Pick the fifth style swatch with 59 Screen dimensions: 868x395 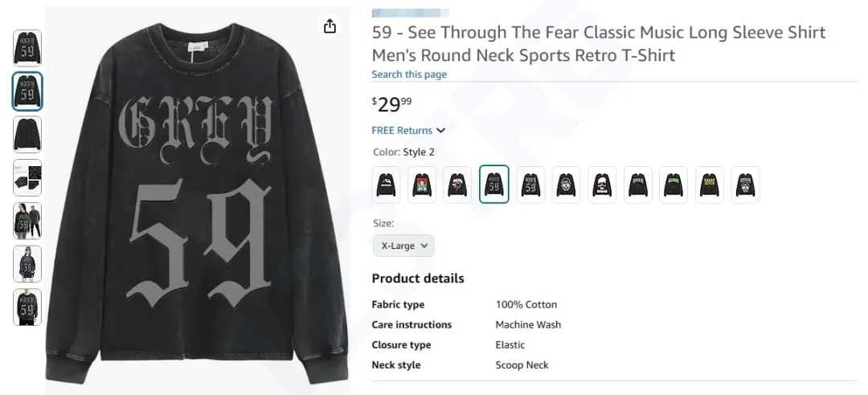click(x=530, y=185)
